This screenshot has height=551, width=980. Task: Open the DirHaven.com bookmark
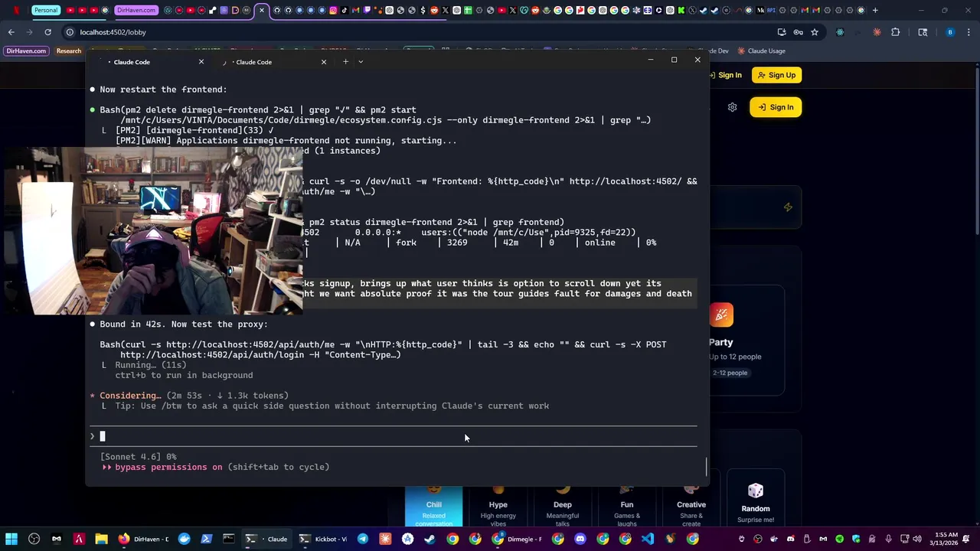(x=27, y=51)
